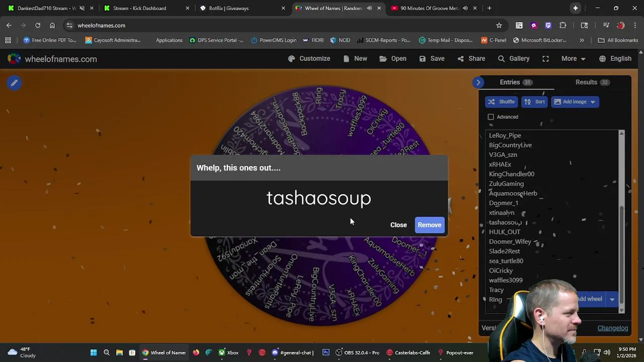Reload the page

tap(38, 25)
